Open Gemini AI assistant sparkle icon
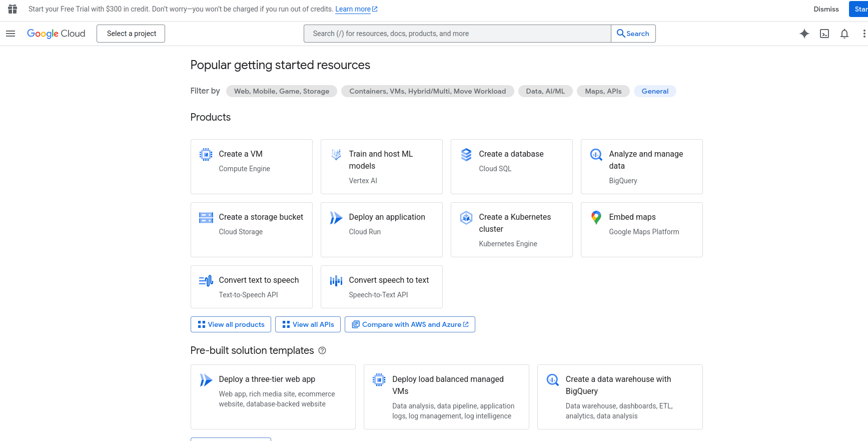The height and width of the screenshot is (441, 868). tap(804, 34)
